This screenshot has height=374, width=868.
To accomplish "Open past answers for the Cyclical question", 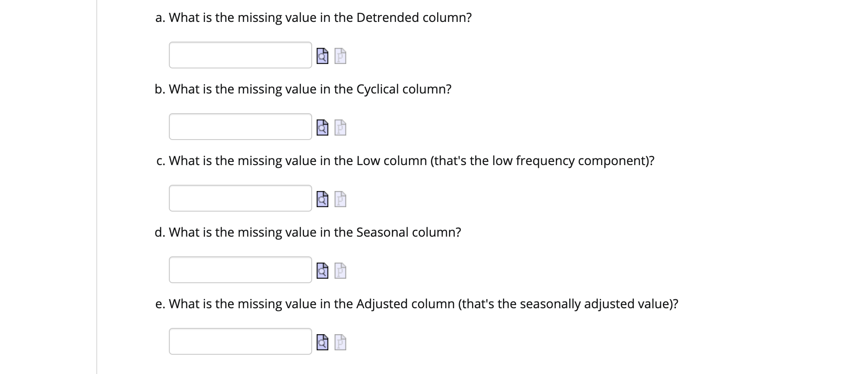I will point(339,127).
